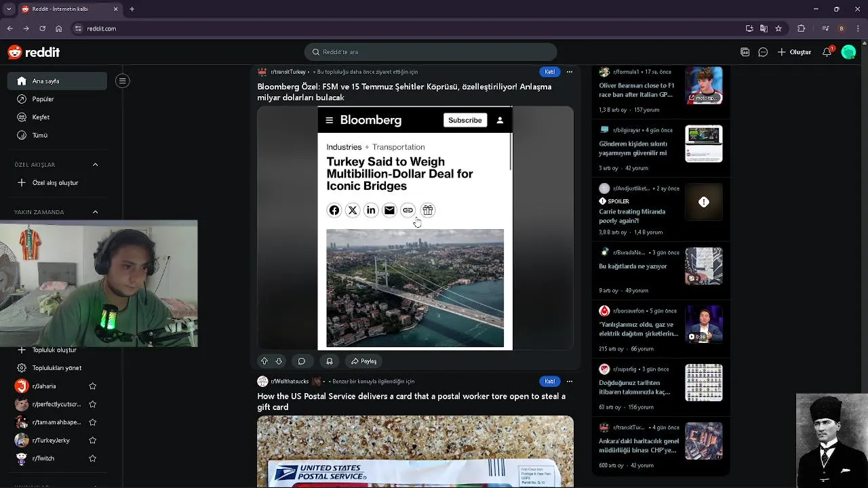Open Bu kağıtlarda ne yazıyor post
This screenshot has height=488, width=868.
coord(633,266)
